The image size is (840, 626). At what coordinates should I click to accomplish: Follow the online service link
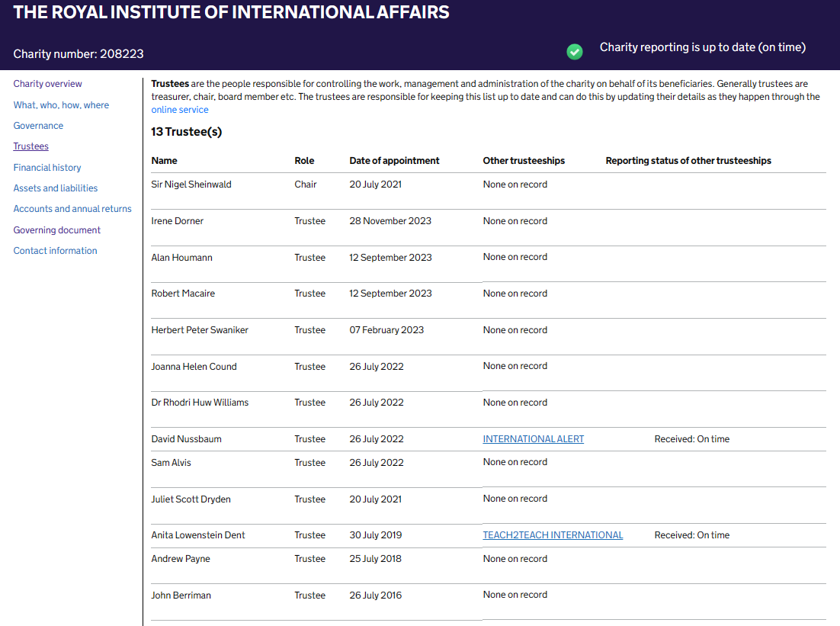pos(180,110)
